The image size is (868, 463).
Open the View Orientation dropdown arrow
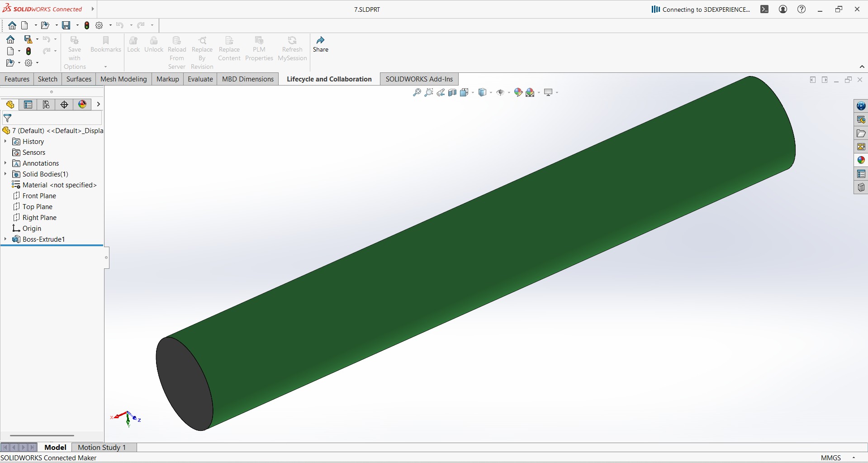[x=473, y=92]
